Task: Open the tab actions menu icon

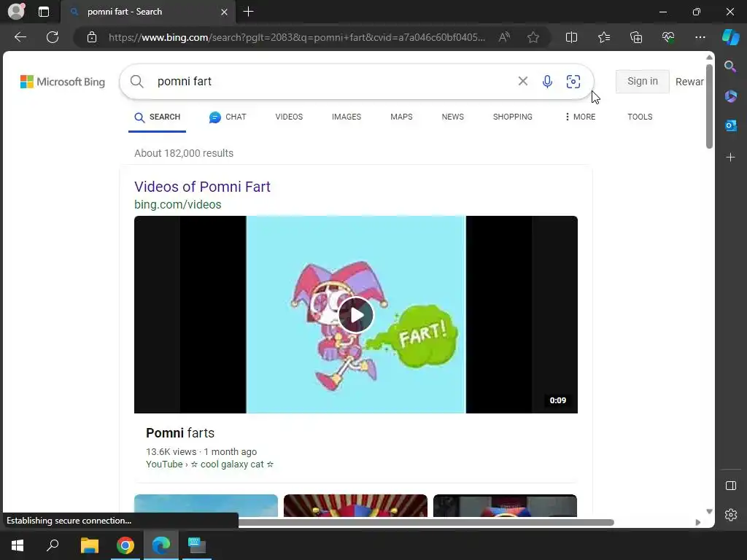Action: click(43, 12)
